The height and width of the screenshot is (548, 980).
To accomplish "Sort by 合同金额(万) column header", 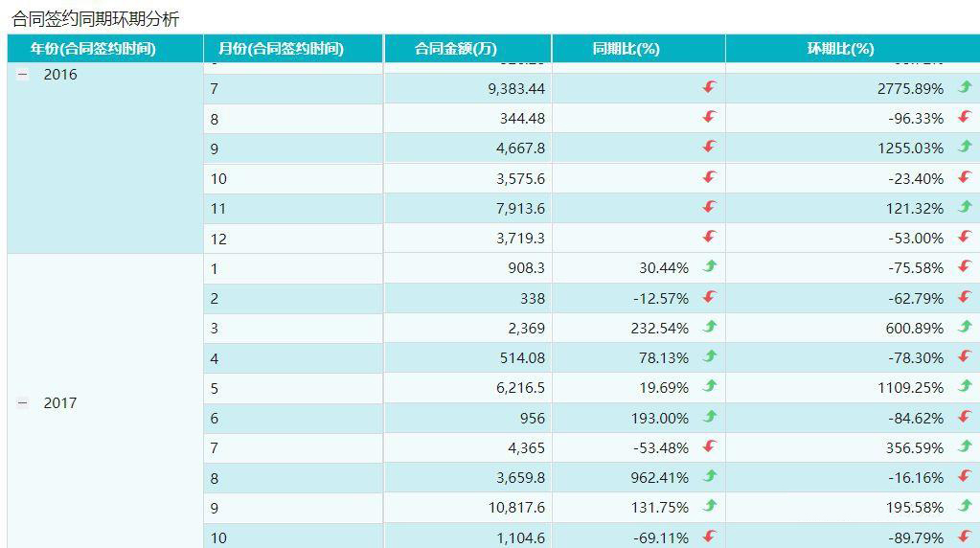I will coord(456,49).
